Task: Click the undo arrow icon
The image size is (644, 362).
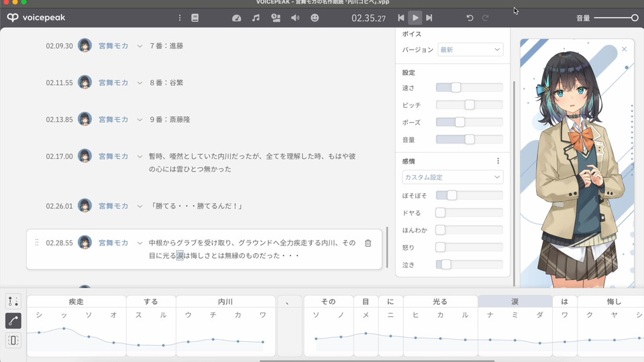Action: 470,17
